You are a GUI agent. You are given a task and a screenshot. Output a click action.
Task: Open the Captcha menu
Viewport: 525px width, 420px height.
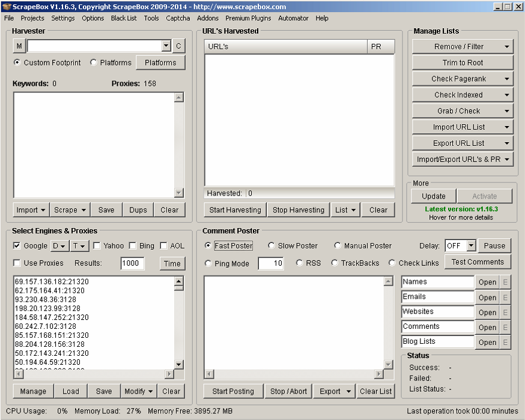pyautogui.click(x=178, y=18)
